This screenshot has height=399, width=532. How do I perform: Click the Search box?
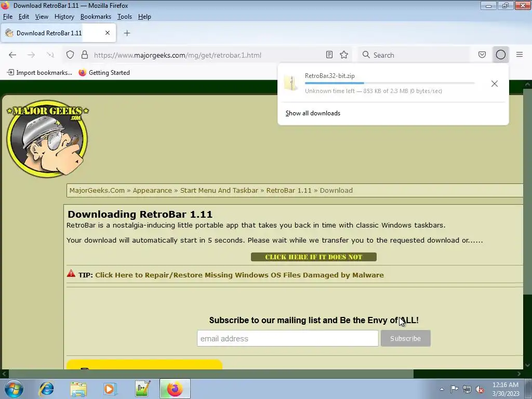click(414, 55)
